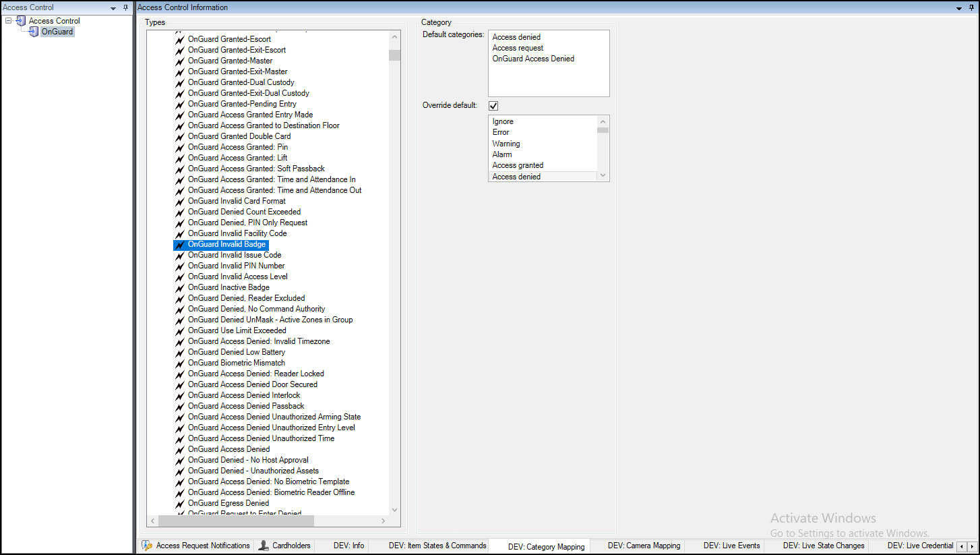
Task: Click the Access Request Notifications icon
Action: point(146,546)
